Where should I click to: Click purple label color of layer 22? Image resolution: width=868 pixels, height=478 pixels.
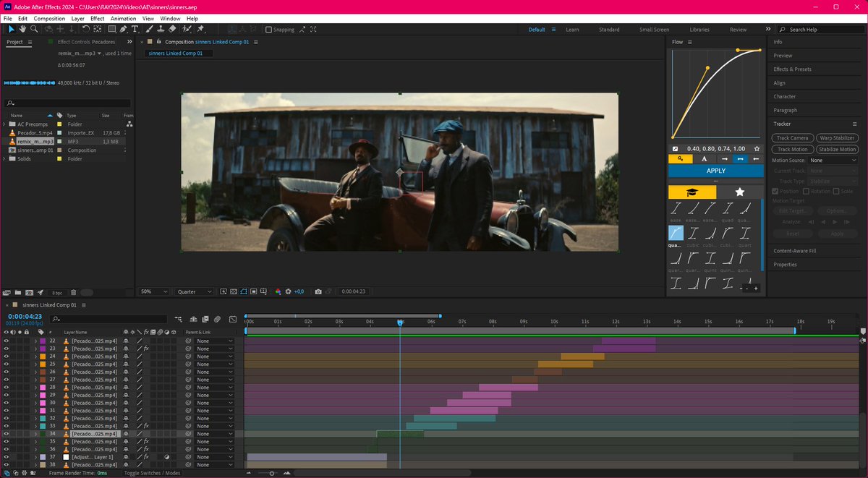pos(43,341)
